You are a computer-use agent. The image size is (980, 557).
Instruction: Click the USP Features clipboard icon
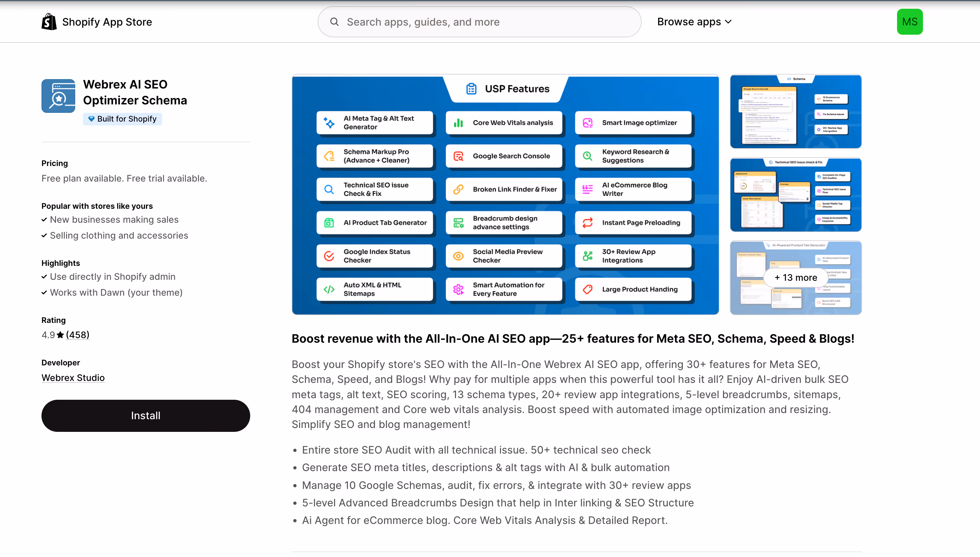click(x=472, y=89)
